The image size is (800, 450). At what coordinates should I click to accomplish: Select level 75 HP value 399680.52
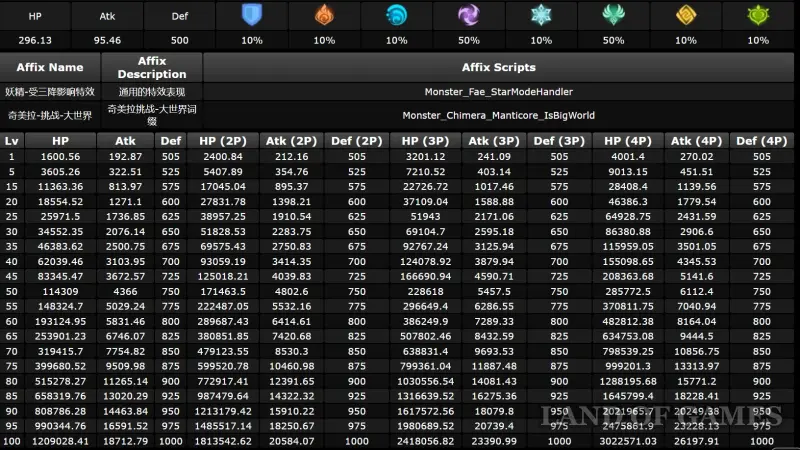point(60,366)
